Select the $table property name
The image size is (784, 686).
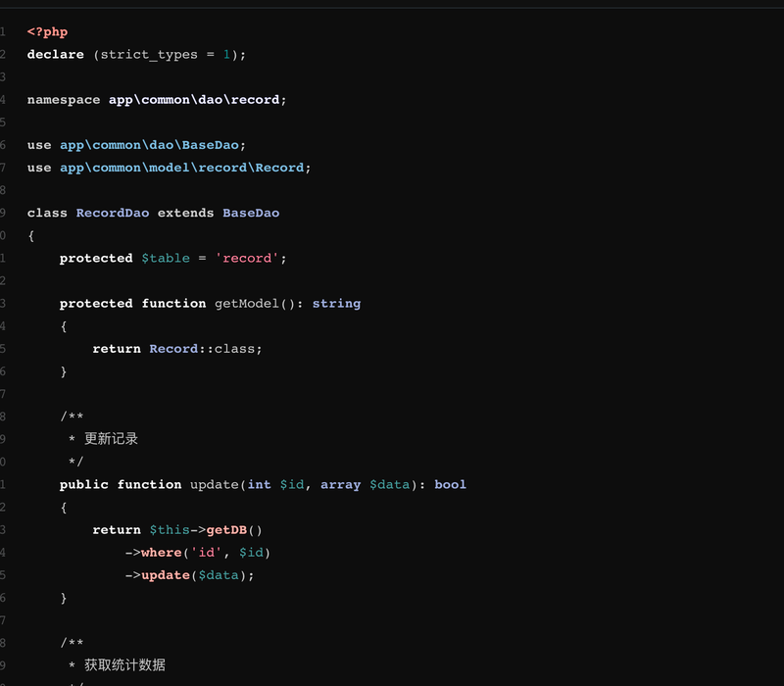point(166,259)
